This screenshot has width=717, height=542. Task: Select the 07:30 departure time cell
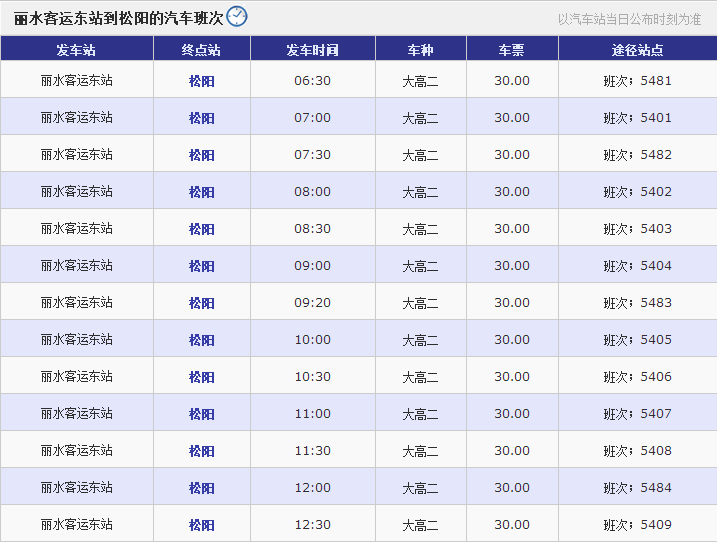[x=312, y=155]
